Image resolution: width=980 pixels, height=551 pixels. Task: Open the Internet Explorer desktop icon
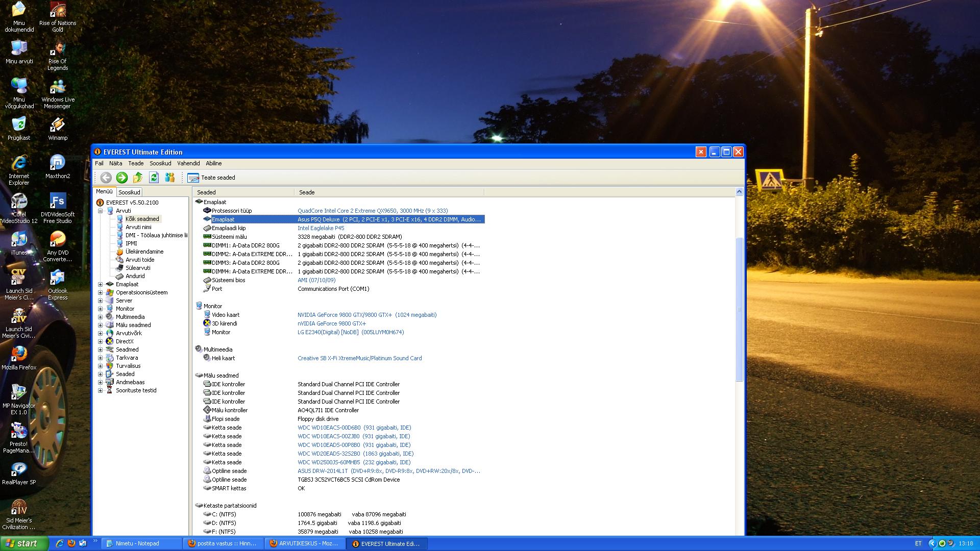click(x=19, y=170)
